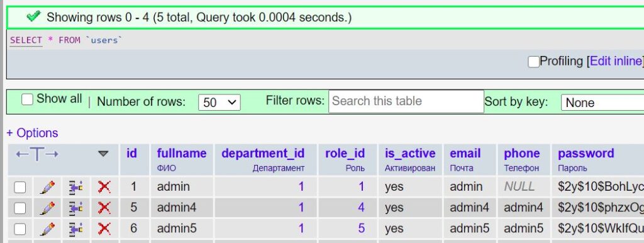Sort by the department_id column header
This screenshot has height=243, width=644.
[263, 154]
